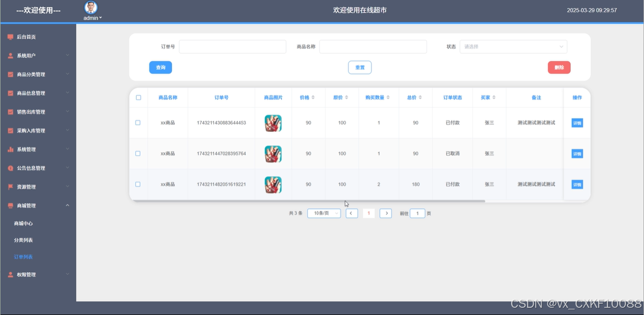Screen dimensions: 644x315
Task: Sort by 总价 column arrows
Action: [x=420, y=97]
